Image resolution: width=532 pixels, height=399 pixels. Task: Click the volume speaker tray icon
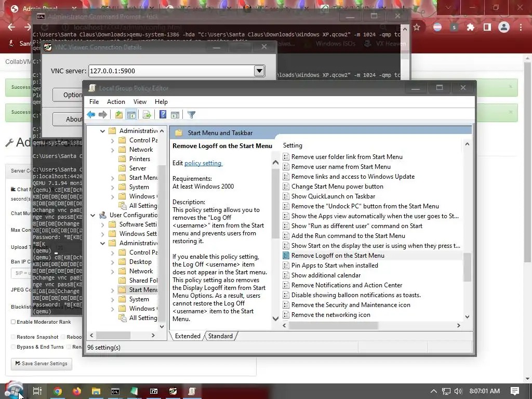pyautogui.click(x=458, y=391)
